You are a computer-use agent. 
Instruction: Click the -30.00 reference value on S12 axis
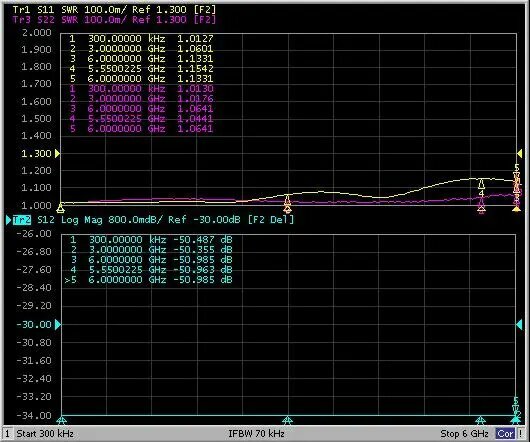[34, 325]
